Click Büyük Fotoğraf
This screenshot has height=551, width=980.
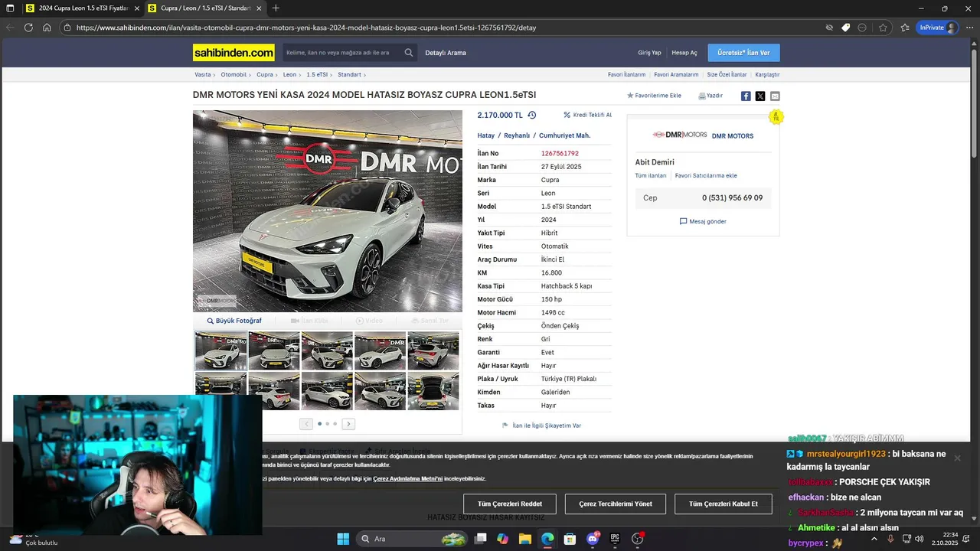(x=234, y=321)
